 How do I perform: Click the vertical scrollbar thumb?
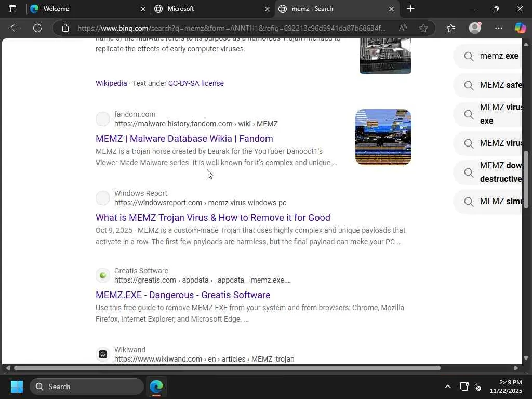pos(526,179)
